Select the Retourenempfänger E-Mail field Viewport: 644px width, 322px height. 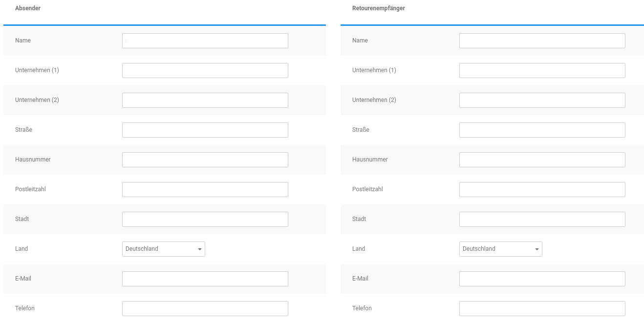coord(542,279)
